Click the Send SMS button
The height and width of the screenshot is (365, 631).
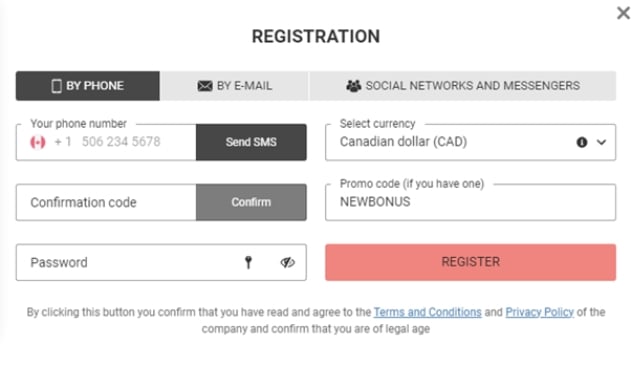point(251,142)
